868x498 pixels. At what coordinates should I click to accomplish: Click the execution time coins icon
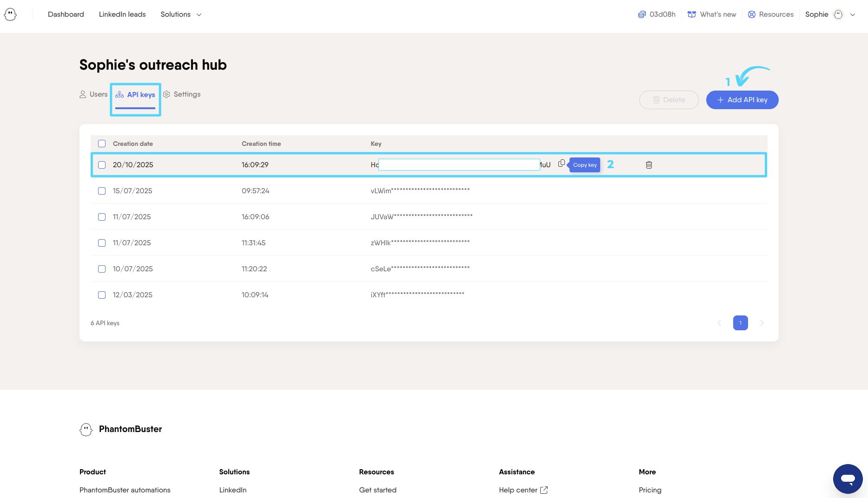(642, 14)
